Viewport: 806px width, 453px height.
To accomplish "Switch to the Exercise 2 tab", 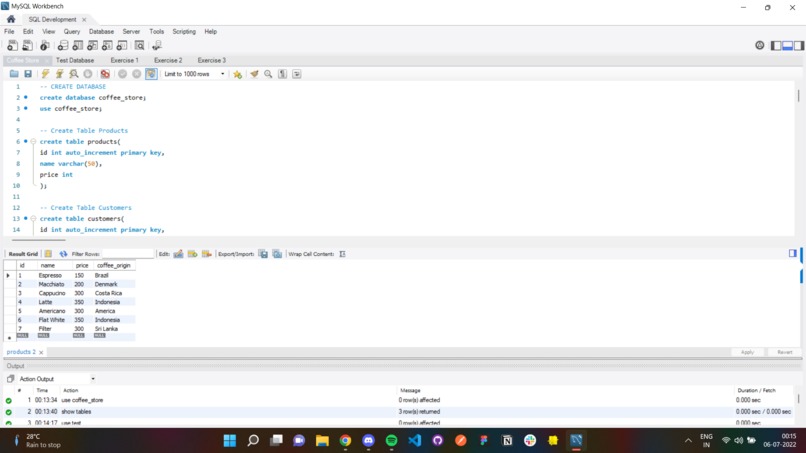I will [x=168, y=60].
